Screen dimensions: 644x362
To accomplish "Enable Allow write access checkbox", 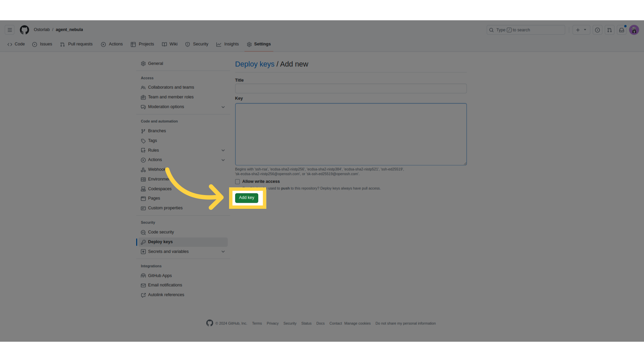I will coord(237,182).
